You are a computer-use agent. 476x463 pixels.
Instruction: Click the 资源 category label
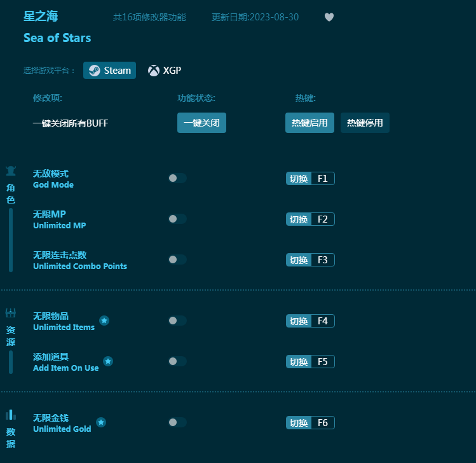tap(11, 336)
